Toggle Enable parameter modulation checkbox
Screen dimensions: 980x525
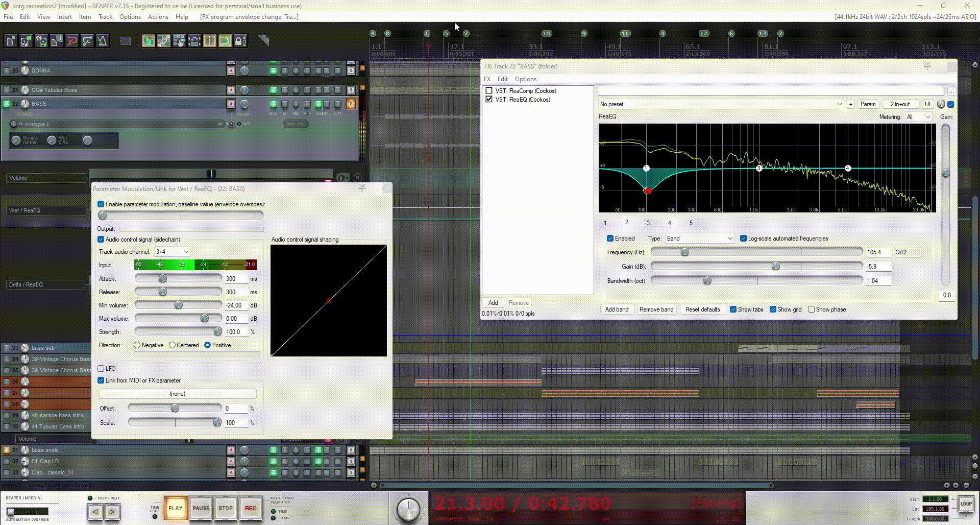point(101,204)
